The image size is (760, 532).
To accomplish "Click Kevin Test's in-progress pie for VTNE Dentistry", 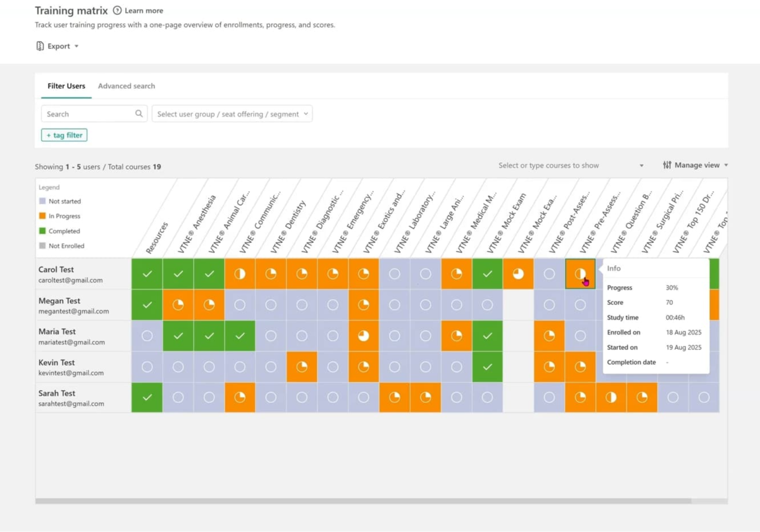I will (301, 366).
